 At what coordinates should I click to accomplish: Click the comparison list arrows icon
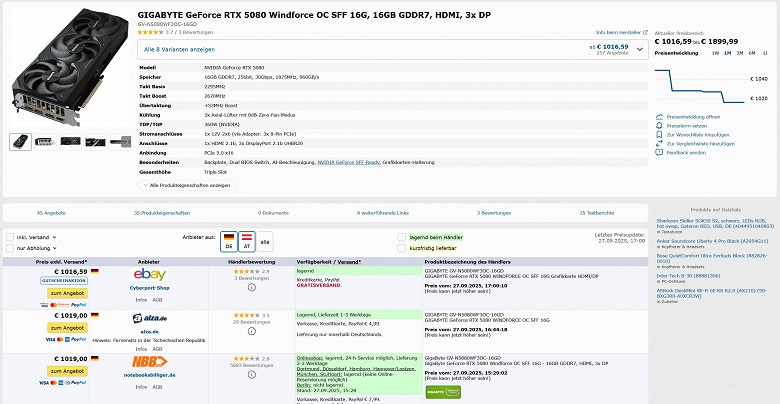[x=660, y=144]
